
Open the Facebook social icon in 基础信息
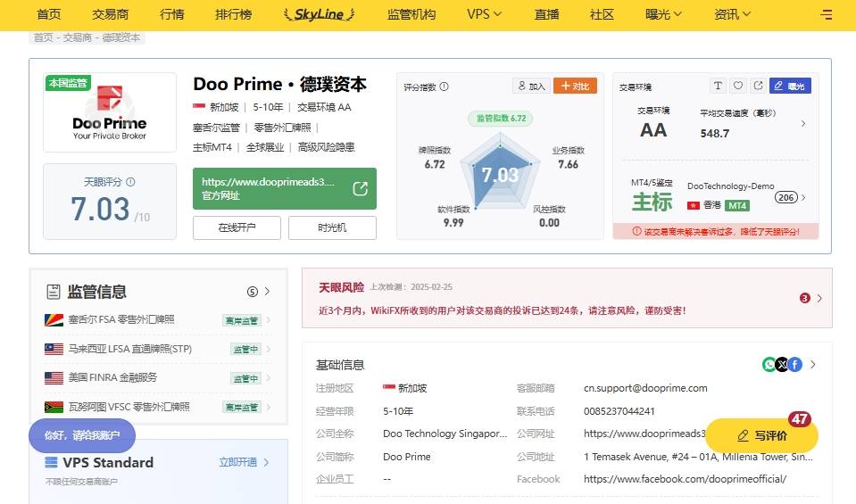pyautogui.click(x=794, y=364)
